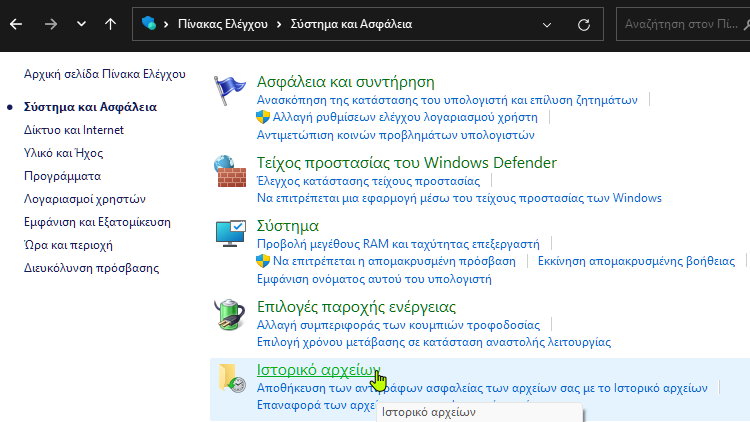Screen dimensions: 750x422
Task: Open recent locations dropdown chevron
Action: [81, 24]
